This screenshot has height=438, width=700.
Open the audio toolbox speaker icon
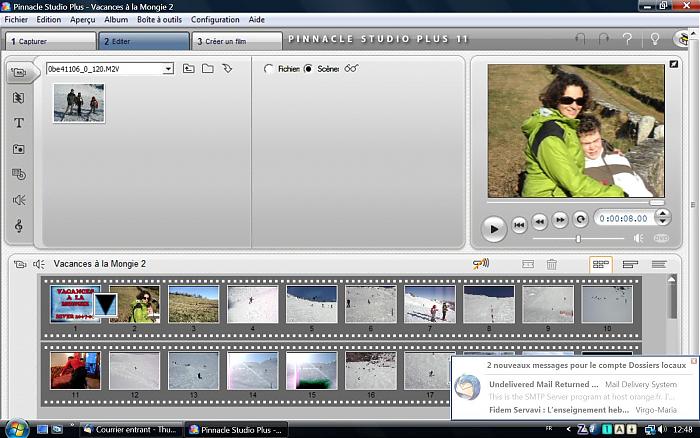39,264
